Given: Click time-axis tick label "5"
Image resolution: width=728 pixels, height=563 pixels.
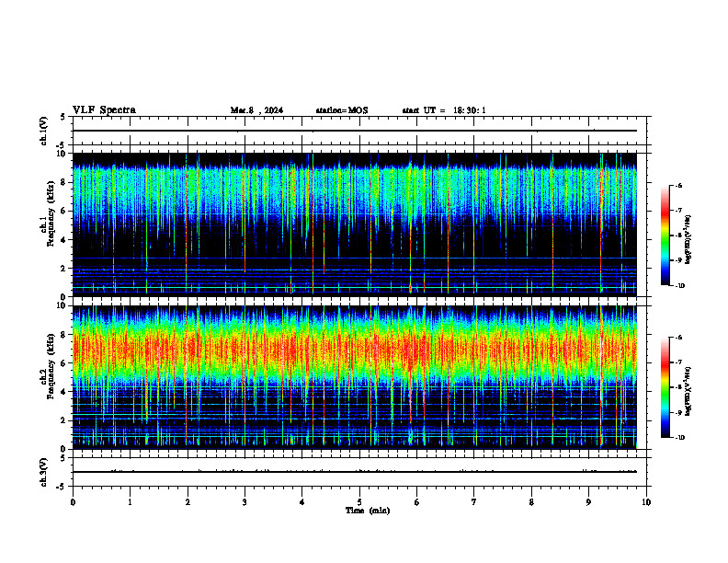Looking at the screenshot, I should pyautogui.click(x=359, y=502).
